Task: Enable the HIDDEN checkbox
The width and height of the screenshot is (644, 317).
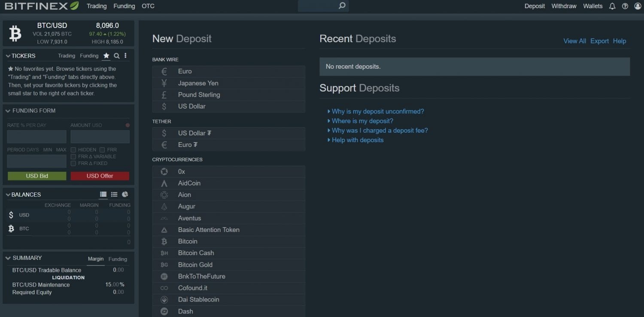Action: [73, 150]
